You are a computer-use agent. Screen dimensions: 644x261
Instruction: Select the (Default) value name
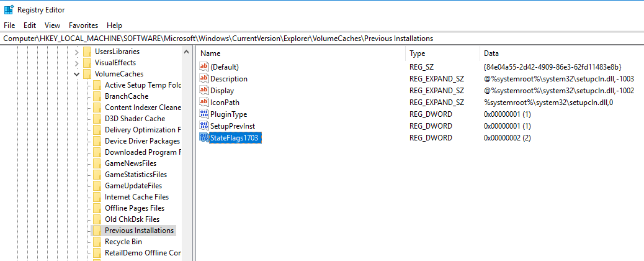224,66
